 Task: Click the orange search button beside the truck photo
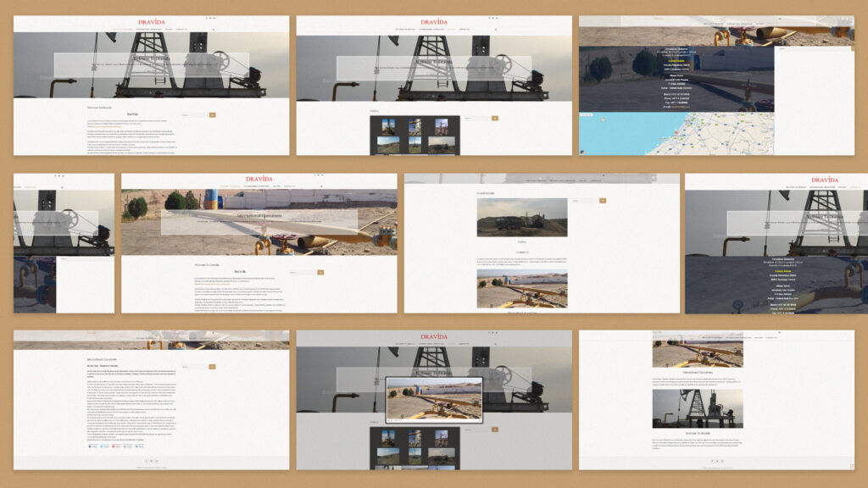603,201
